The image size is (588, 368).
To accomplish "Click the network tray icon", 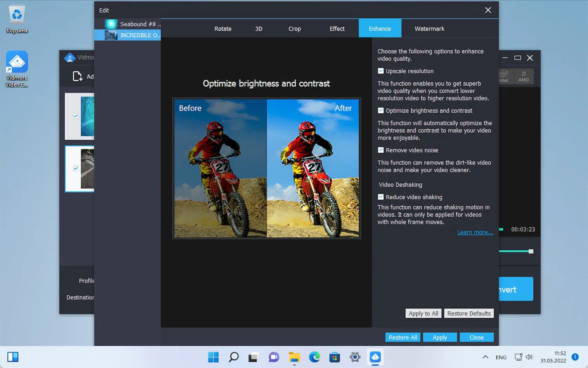I will 519,357.
